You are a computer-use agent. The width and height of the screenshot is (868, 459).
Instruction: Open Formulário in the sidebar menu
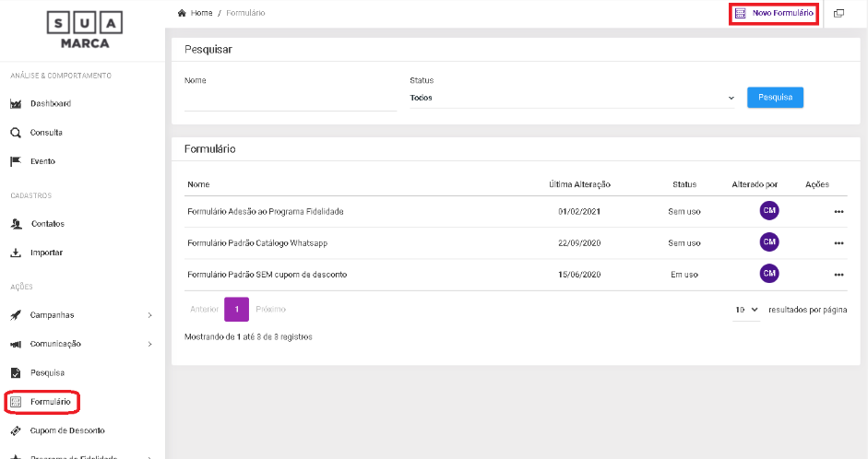(x=50, y=402)
